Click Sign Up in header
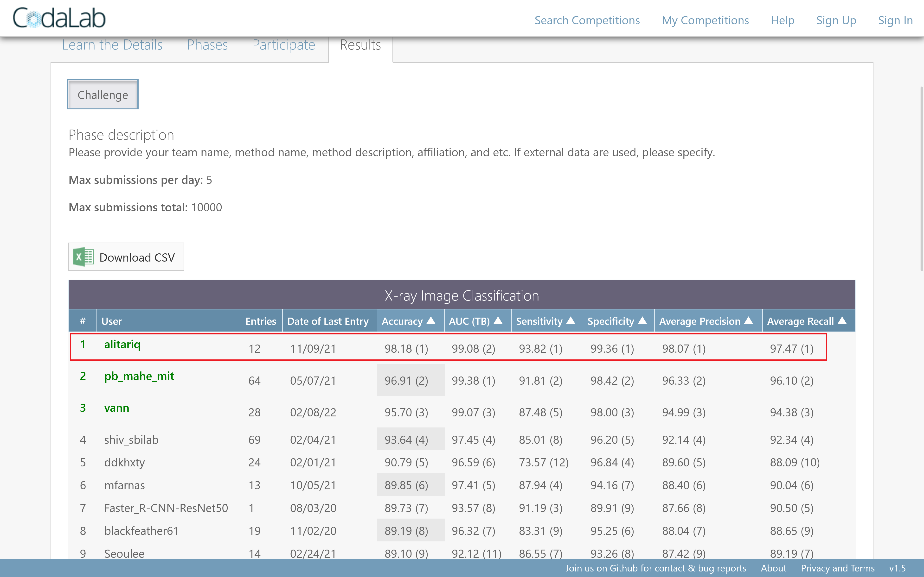The height and width of the screenshot is (577, 924). 836,20
